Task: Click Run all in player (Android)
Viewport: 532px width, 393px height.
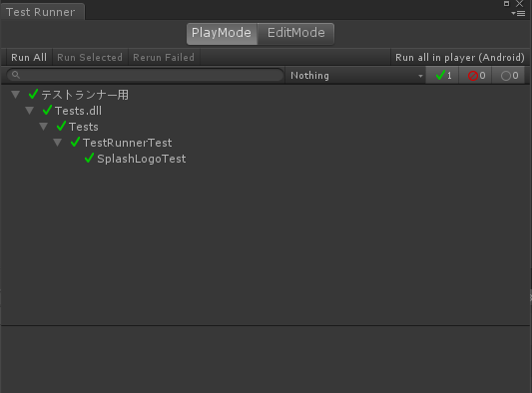Action: coord(460,57)
